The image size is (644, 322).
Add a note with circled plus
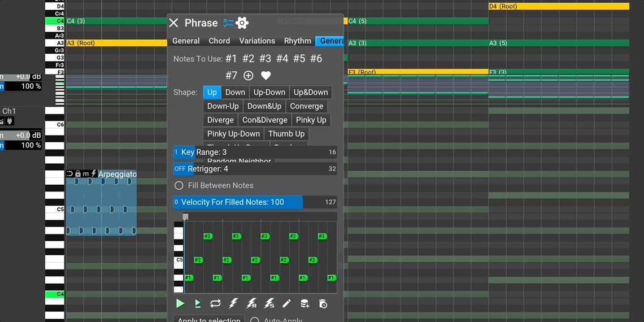tap(249, 76)
